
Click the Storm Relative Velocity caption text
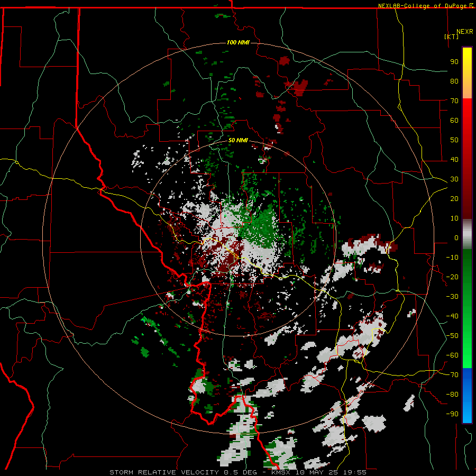(237, 472)
